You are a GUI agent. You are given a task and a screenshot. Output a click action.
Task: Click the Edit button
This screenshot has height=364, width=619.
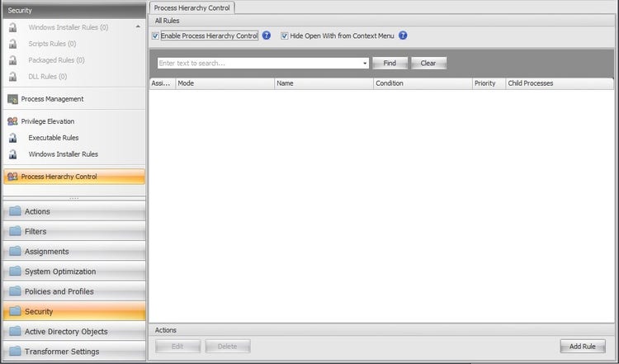[177, 346]
